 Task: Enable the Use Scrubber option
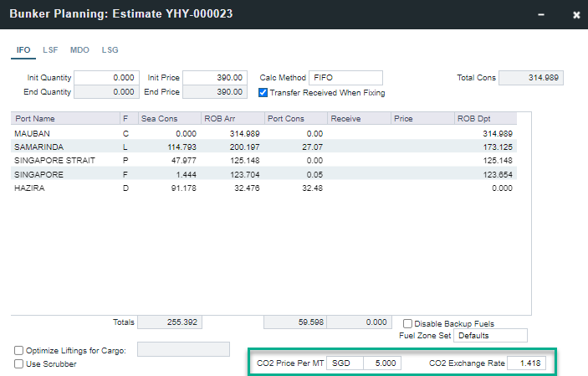click(19, 364)
